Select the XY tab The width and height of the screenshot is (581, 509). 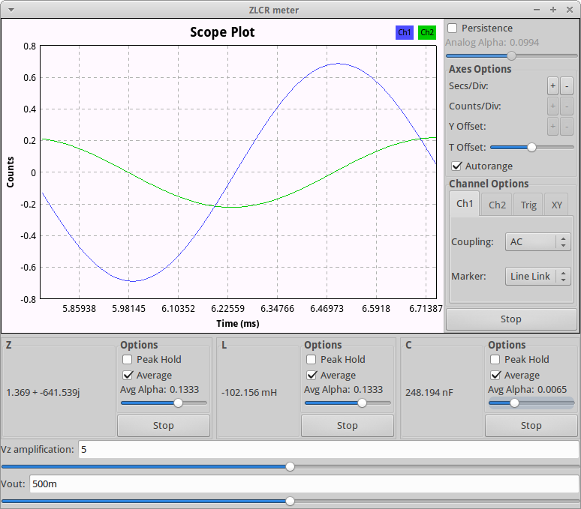pyautogui.click(x=557, y=205)
